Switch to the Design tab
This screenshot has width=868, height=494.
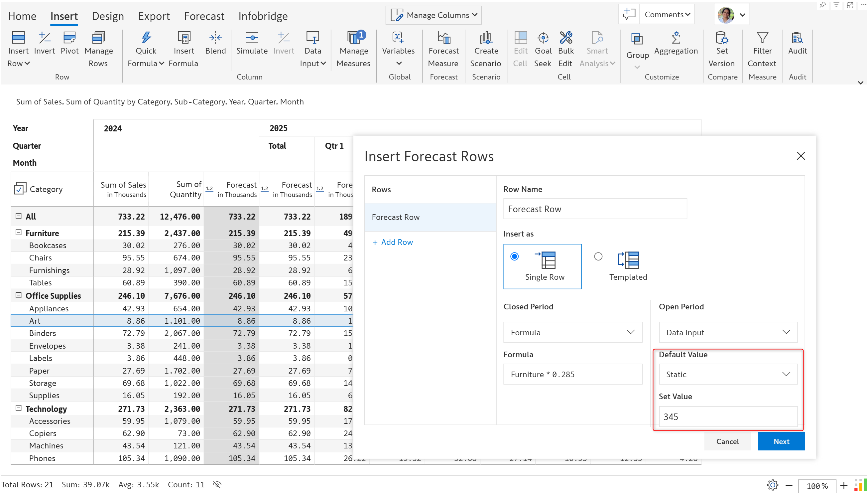tap(108, 16)
